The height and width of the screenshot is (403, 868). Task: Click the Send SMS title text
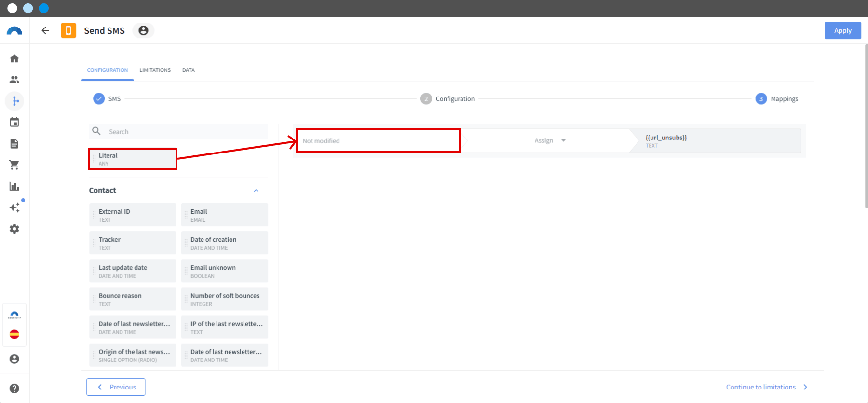click(x=104, y=30)
